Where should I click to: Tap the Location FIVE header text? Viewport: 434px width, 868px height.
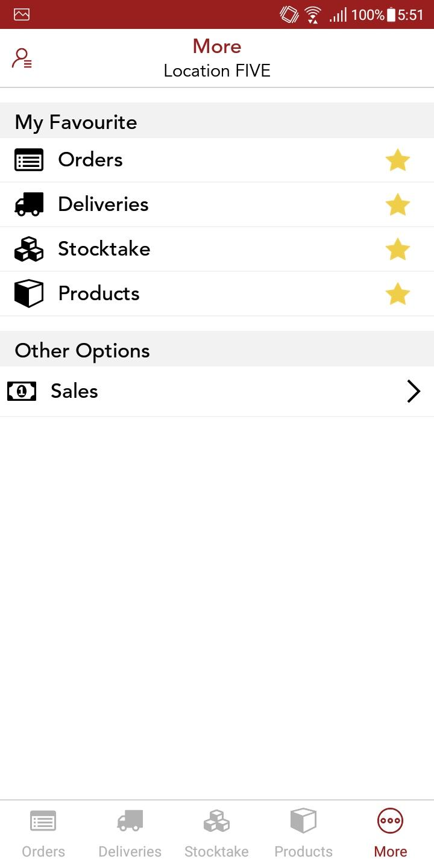[x=217, y=71]
